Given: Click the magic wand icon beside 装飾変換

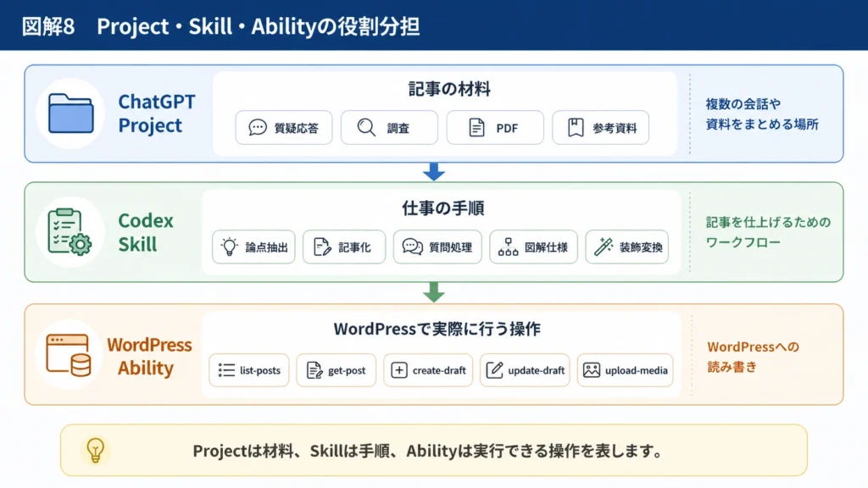Looking at the screenshot, I should pyautogui.click(x=604, y=247).
